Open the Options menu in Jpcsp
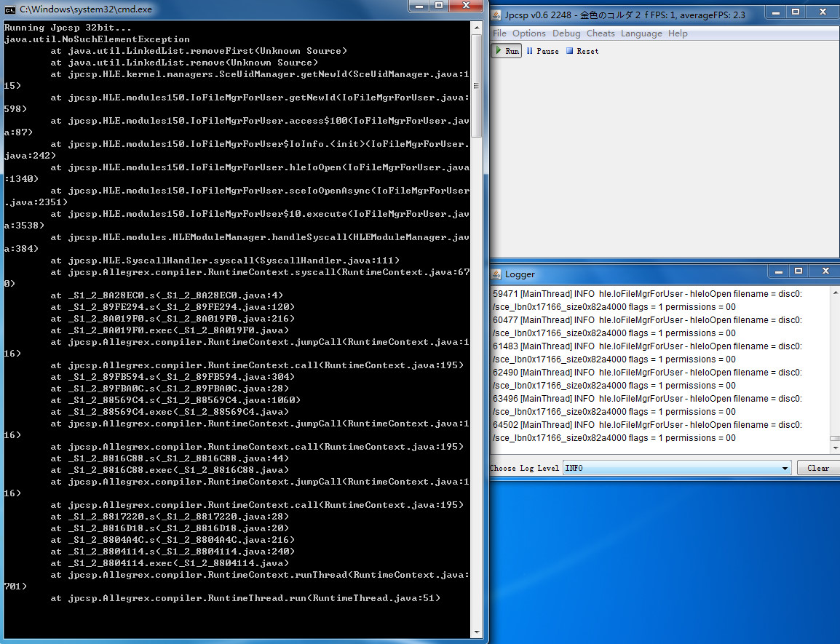Screen dimensions: 840x644 point(528,33)
